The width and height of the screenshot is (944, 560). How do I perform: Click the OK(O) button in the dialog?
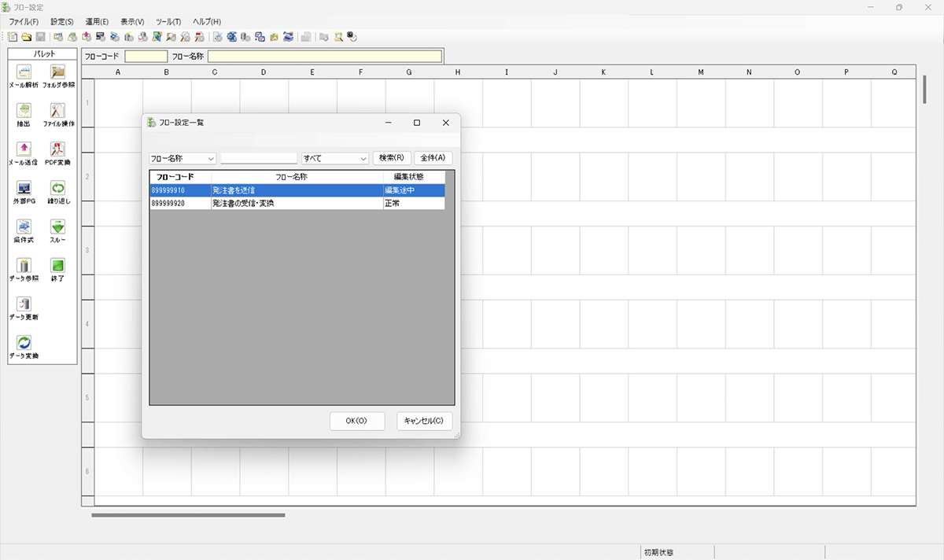coord(356,421)
